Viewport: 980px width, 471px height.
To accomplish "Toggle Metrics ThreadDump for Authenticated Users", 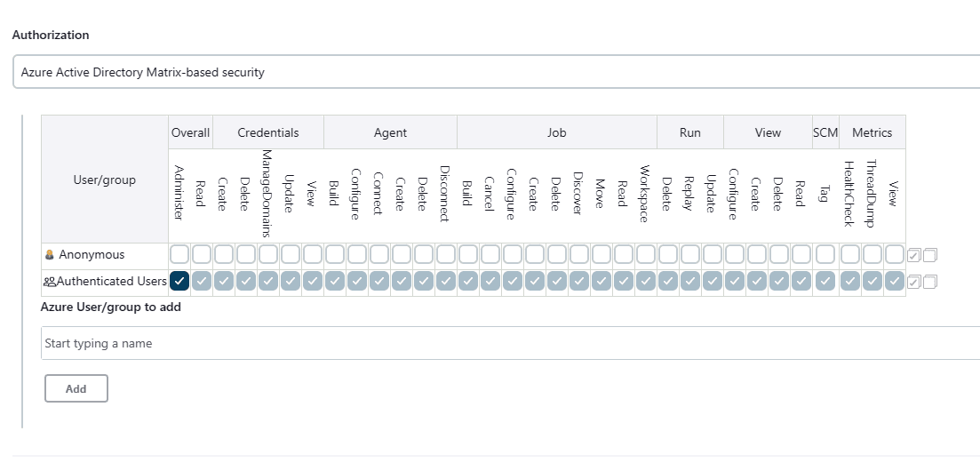I will 872,282.
